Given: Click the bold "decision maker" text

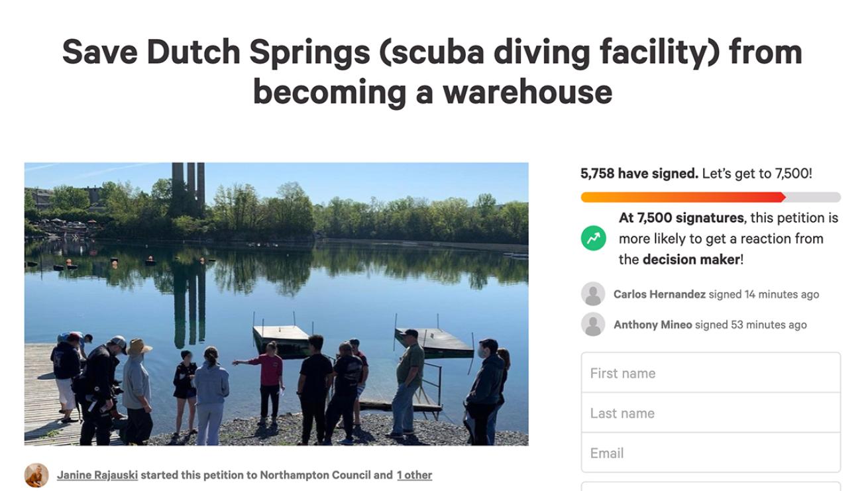Looking at the screenshot, I should 690,259.
